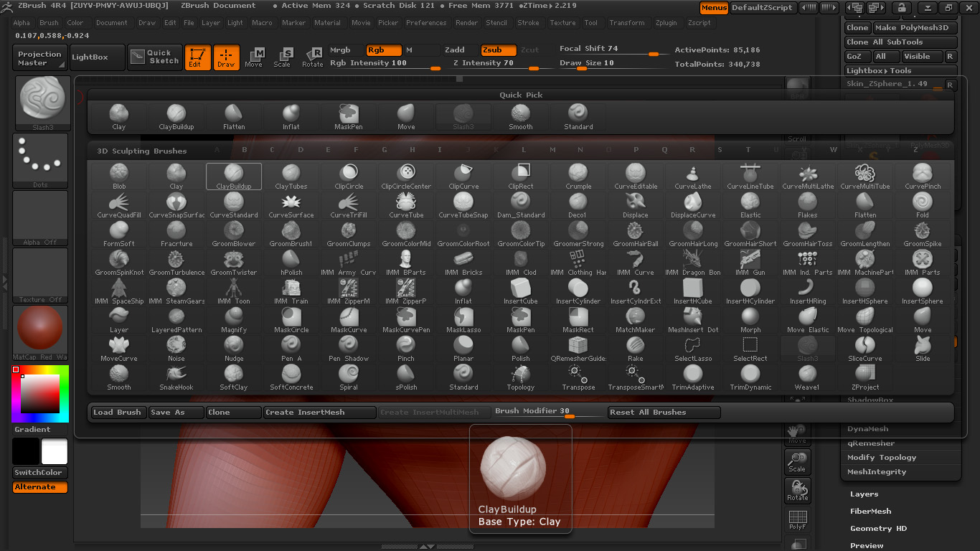Open the Render menu
980x551 pixels.
point(466,23)
